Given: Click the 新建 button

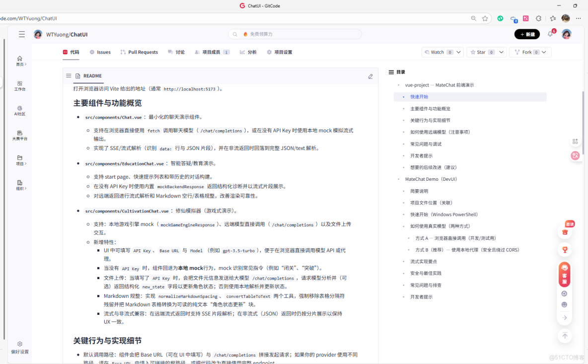Looking at the screenshot, I should [x=527, y=34].
